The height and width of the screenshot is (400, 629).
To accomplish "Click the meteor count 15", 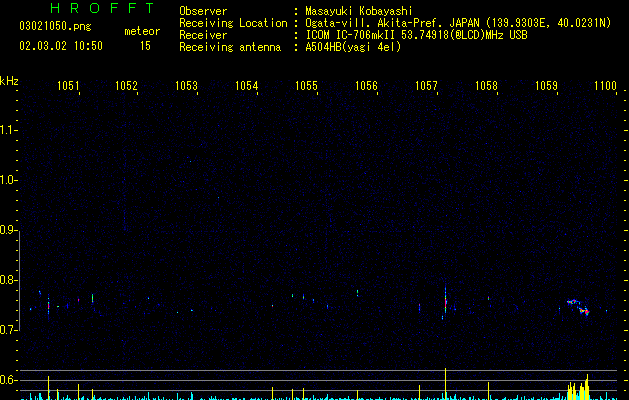I will click(x=145, y=46).
